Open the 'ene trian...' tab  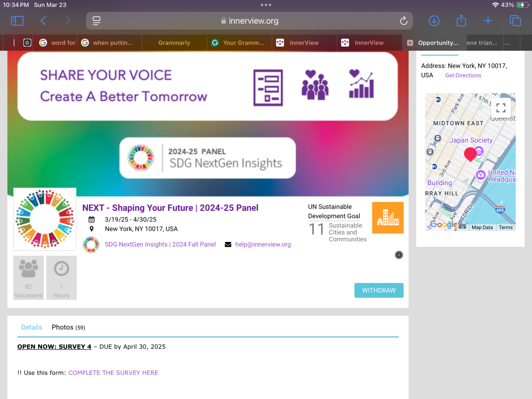point(482,43)
